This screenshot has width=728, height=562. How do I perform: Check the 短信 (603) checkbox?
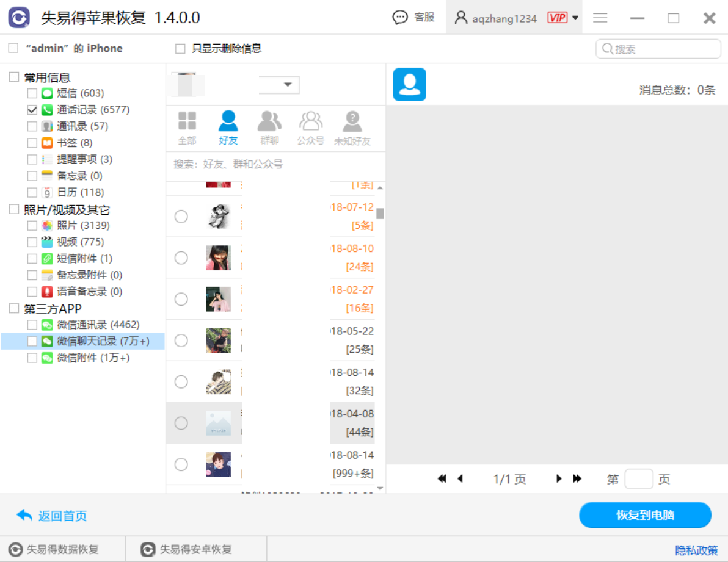[32, 93]
